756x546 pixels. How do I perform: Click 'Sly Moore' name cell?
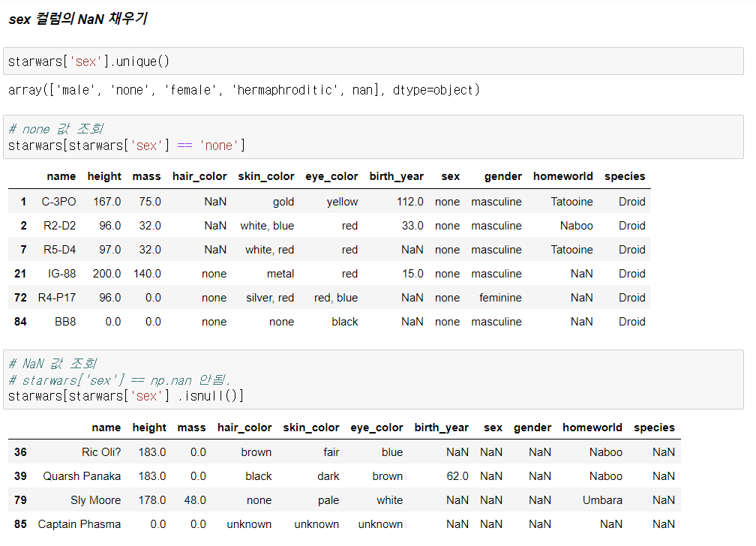[95, 500]
